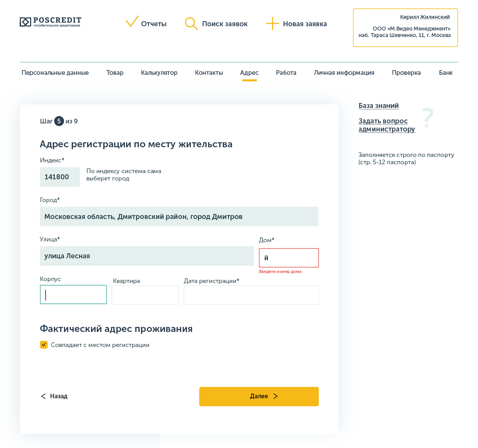Open user profile Кирилл Жилинский
Viewport: 478px width, 448px height.
point(425,17)
